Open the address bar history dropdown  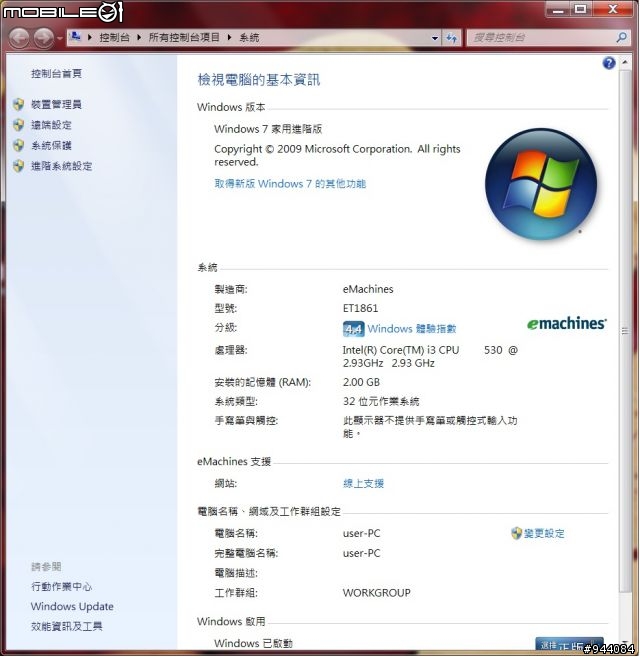[x=435, y=38]
